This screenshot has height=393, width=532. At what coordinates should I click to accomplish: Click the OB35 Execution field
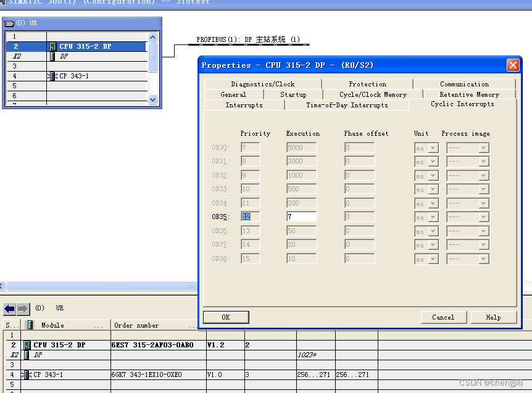click(301, 217)
